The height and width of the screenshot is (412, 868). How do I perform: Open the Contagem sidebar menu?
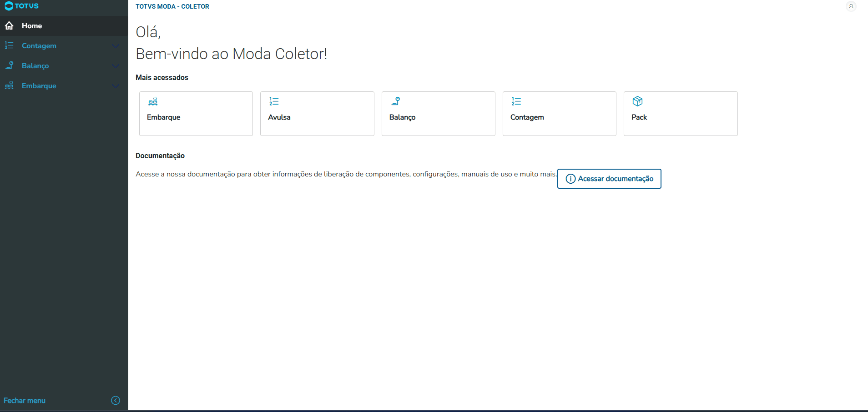[x=64, y=46]
